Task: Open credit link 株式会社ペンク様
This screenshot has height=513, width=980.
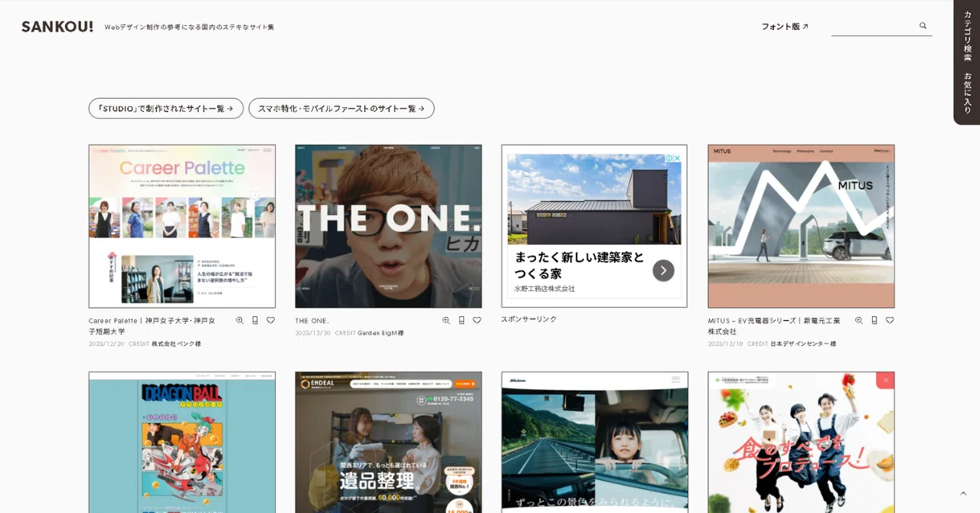Action: (x=176, y=344)
